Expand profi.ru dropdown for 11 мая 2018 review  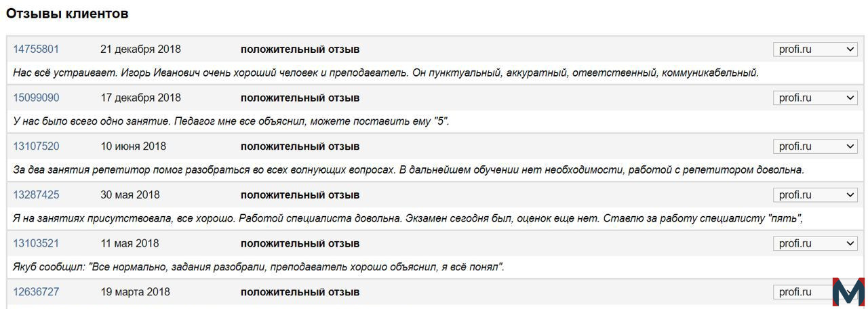(x=816, y=243)
